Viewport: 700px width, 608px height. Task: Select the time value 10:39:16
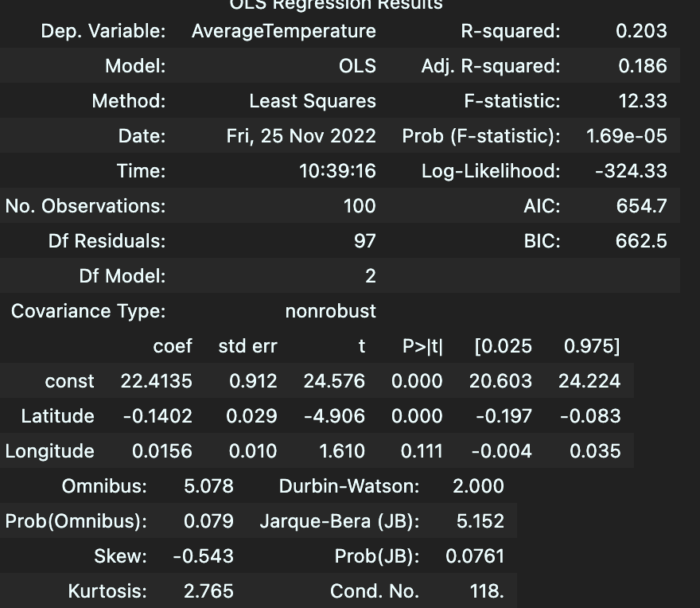[337, 171]
